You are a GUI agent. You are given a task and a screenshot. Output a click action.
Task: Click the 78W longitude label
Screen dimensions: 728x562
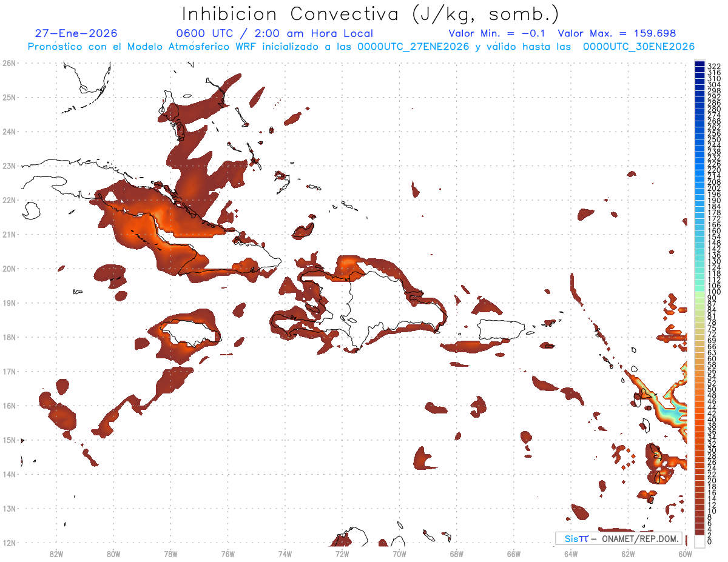[170, 554]
